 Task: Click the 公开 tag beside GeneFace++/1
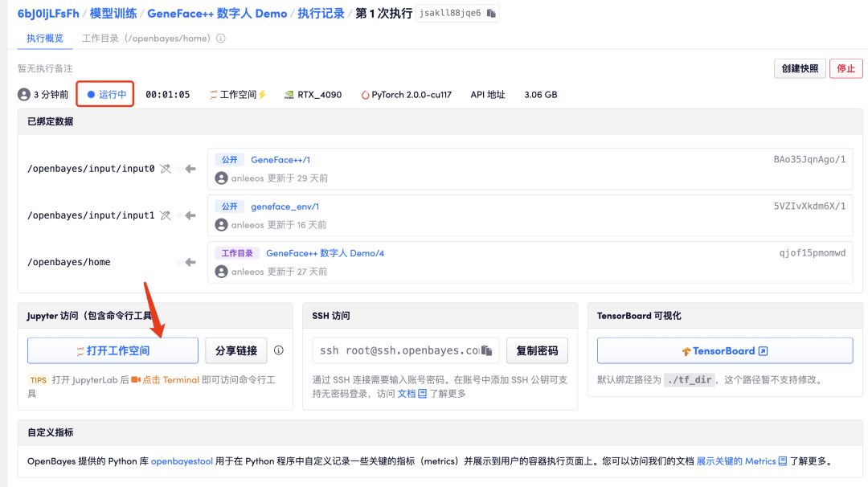pyautogui.click(x=230, y=160)
